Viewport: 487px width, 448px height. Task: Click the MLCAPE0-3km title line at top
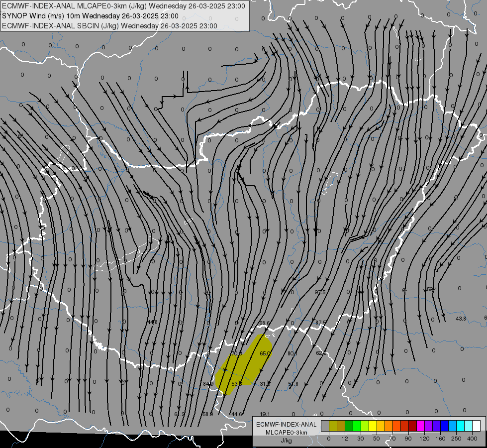pyautogui.click(x=123, y=6)
